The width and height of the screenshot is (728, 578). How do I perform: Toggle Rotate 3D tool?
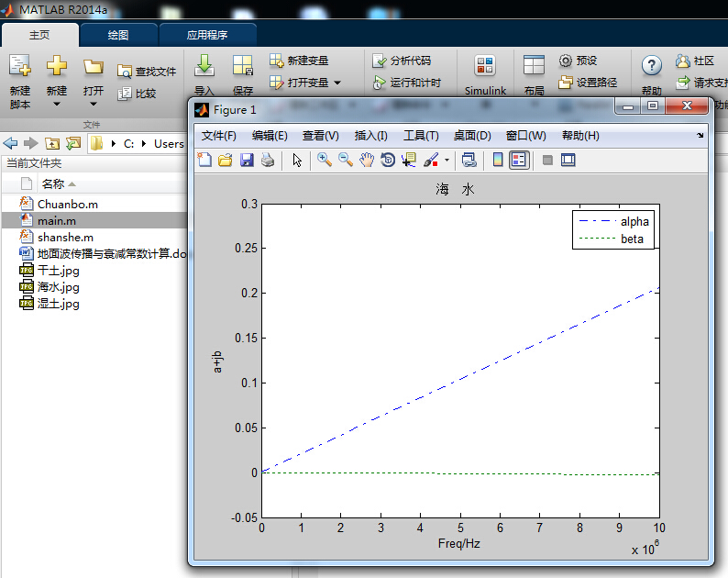pos(388,161)
